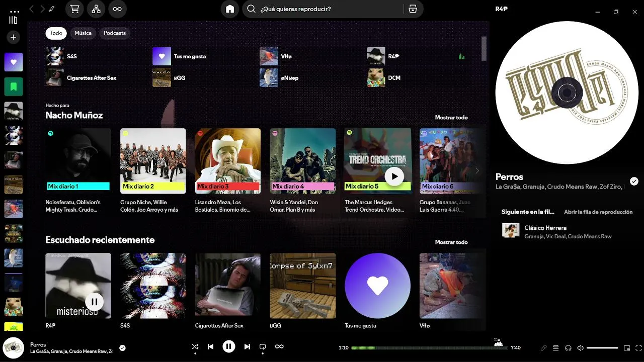Pause playback with the main pause button
The width and height of the screenshot is (644, 362).
[228, 346]
